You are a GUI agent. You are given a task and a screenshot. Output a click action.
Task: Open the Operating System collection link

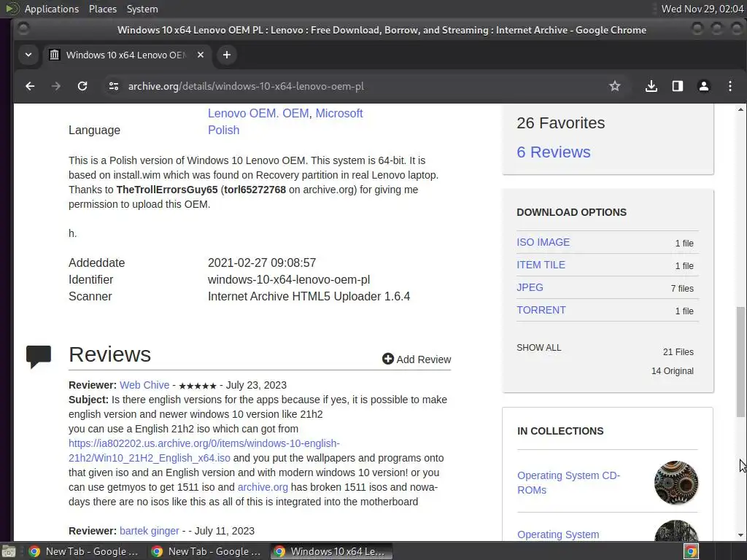[x=558, y=534]
